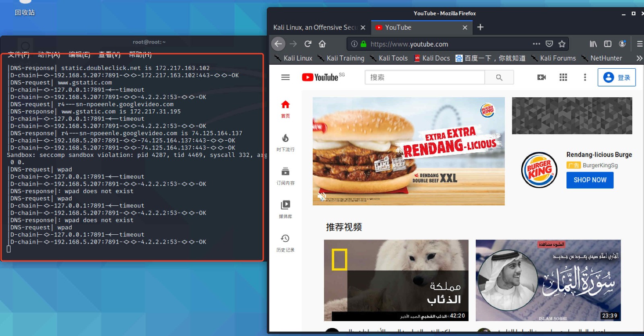Viewport: 644px width, 336px height.
Task: Unmute the ad video speaker icon
Action: click(321, 197)
